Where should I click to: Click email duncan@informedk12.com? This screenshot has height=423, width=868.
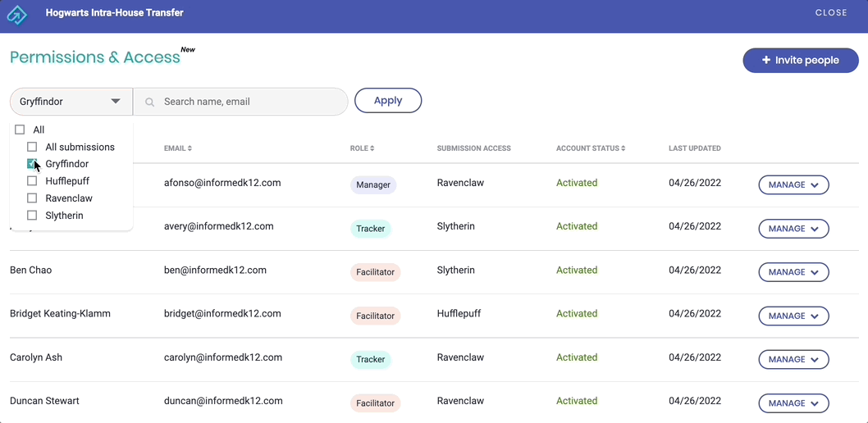224,401
